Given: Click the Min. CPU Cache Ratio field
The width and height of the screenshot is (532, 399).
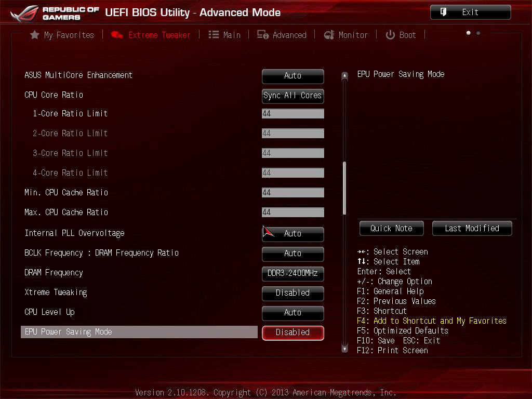Looking at the screenshot, I should [x=293, y=192].
